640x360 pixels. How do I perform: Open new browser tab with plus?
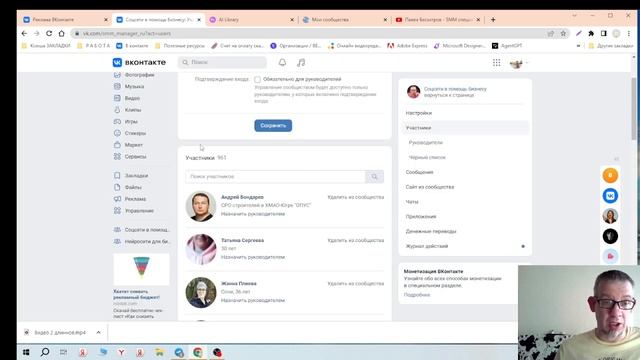coord(493,20)
